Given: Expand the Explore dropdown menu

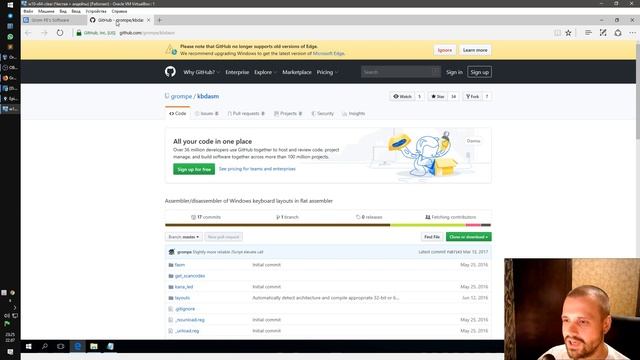Looking at the screenshot, I should point(265,72).
